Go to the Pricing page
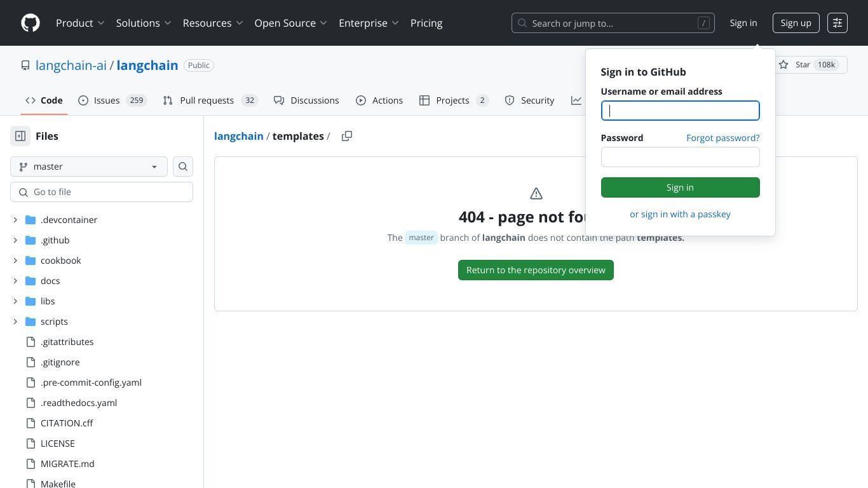This screenshot has width=868, height=488. click(426, 23)
